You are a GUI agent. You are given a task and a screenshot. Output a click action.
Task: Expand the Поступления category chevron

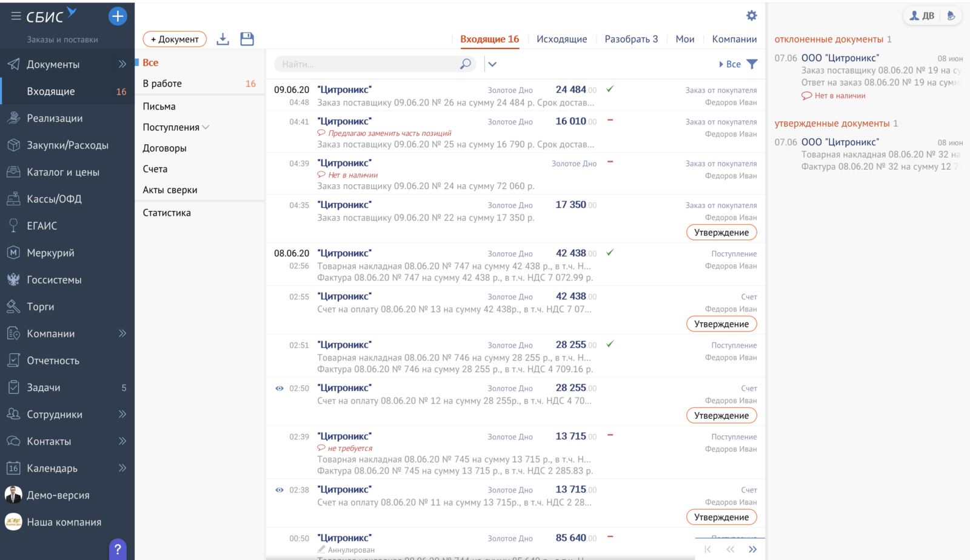pos(206,127)
